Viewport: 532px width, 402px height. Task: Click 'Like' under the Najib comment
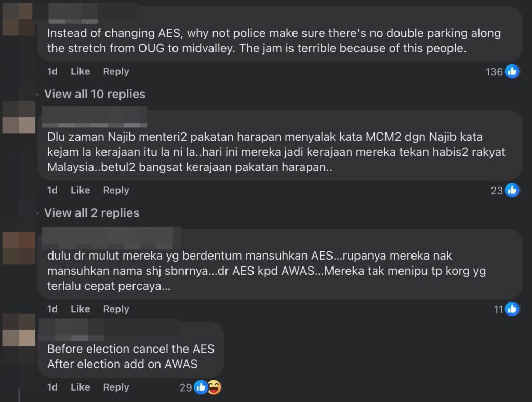pos(80,190)
